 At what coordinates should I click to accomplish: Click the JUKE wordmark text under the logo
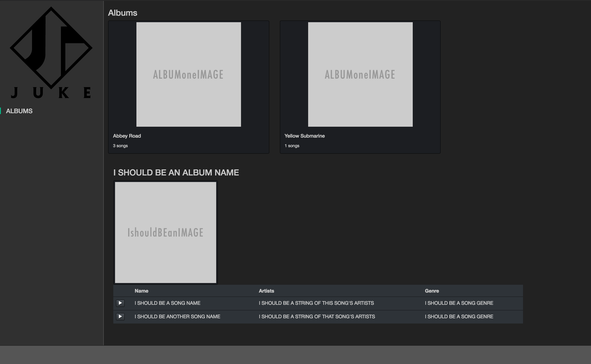tap(51, 93)
